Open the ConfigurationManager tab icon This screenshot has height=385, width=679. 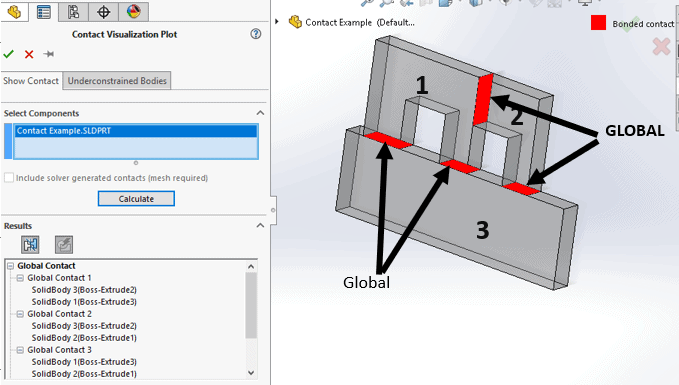[x=73, y=12]
